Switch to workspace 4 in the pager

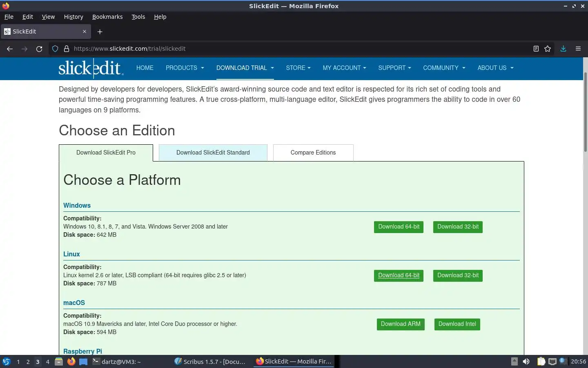tap(47, 361)
